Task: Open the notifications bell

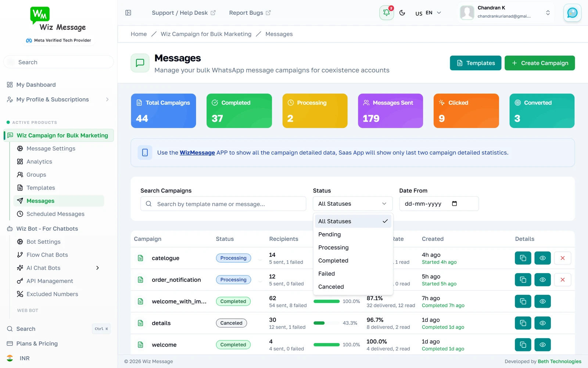Action: (387, 13)
